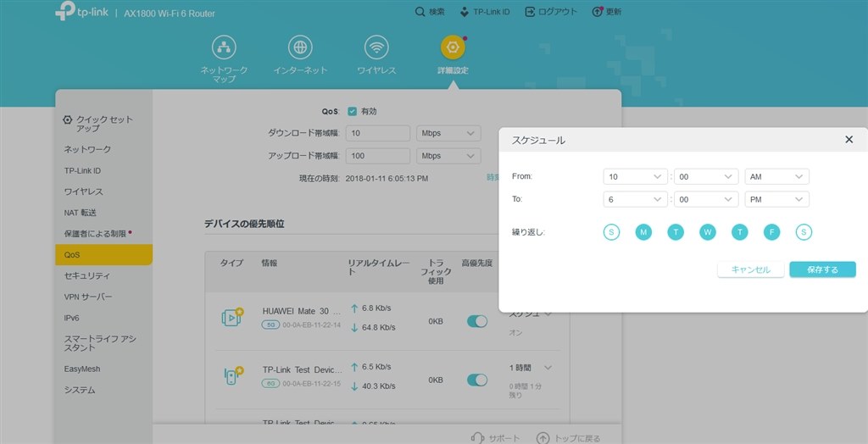The height and width of the screenshot is (444, 868).
Task: Open the ワイヤレス sidebar menu
Action: click(x=84, y=191)
